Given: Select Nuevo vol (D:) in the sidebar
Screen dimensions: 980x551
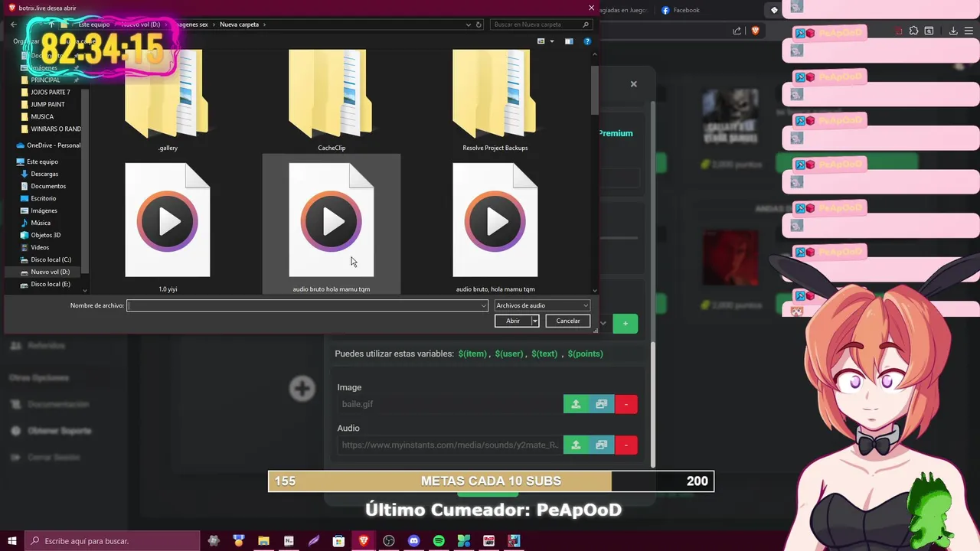Looking at the screenshot, I should [x=50, y=272].
